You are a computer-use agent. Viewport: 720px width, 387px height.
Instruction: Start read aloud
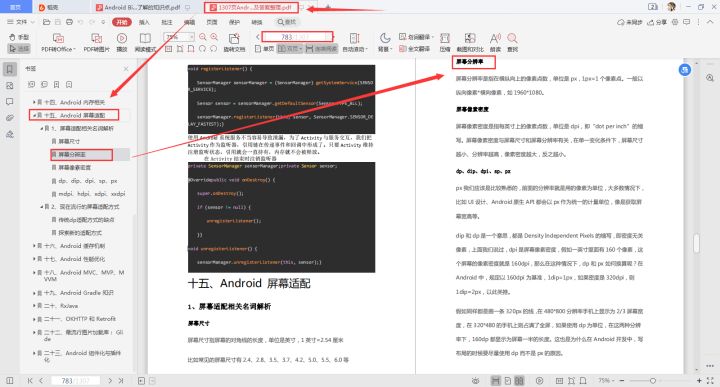coord(495,43)
